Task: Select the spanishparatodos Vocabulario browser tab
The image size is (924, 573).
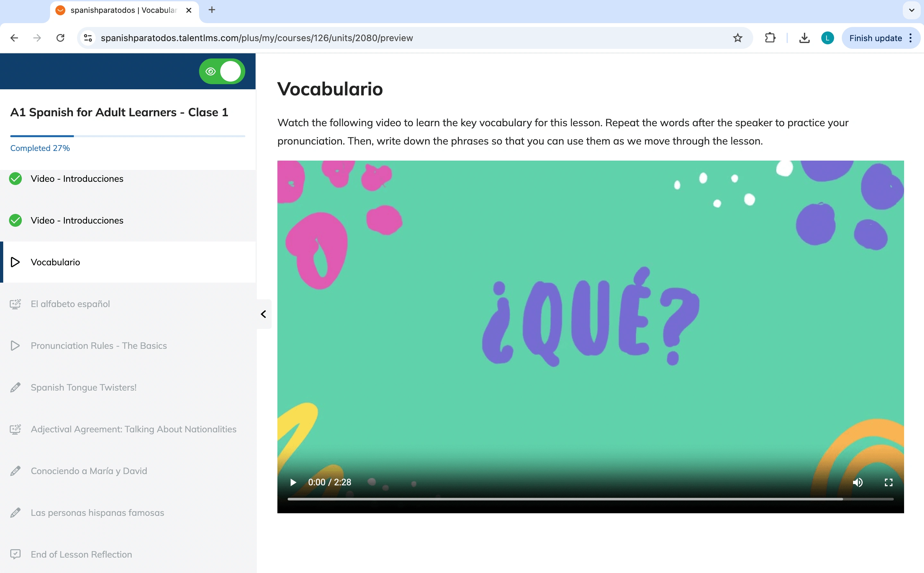Action: point(124,10)
